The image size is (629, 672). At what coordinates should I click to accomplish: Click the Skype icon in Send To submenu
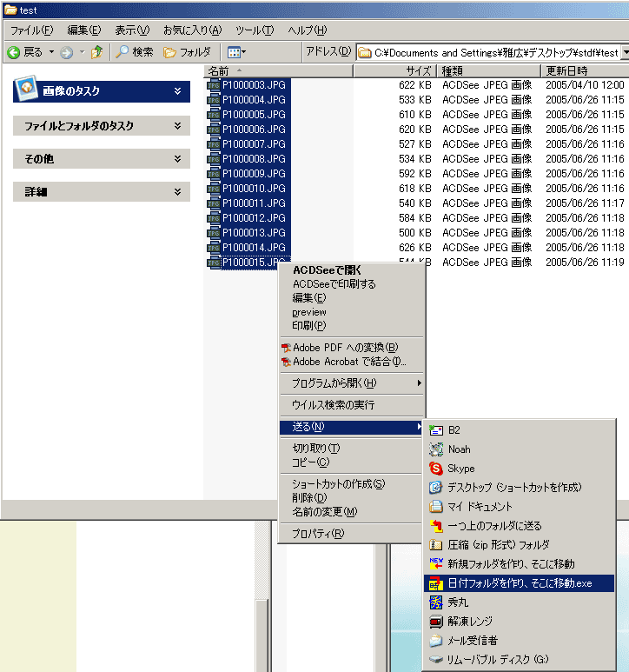click(436, 469)
